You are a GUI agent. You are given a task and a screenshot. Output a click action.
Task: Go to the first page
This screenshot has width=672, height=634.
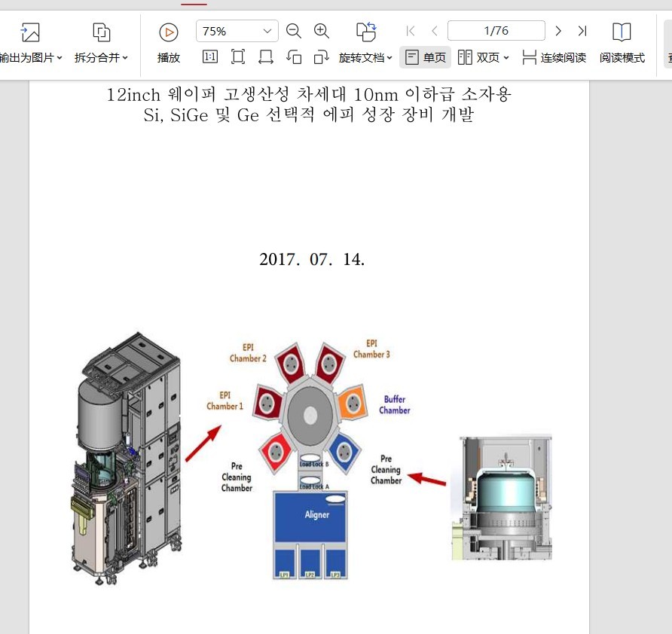pyautogui.click(x=410, y=31)
